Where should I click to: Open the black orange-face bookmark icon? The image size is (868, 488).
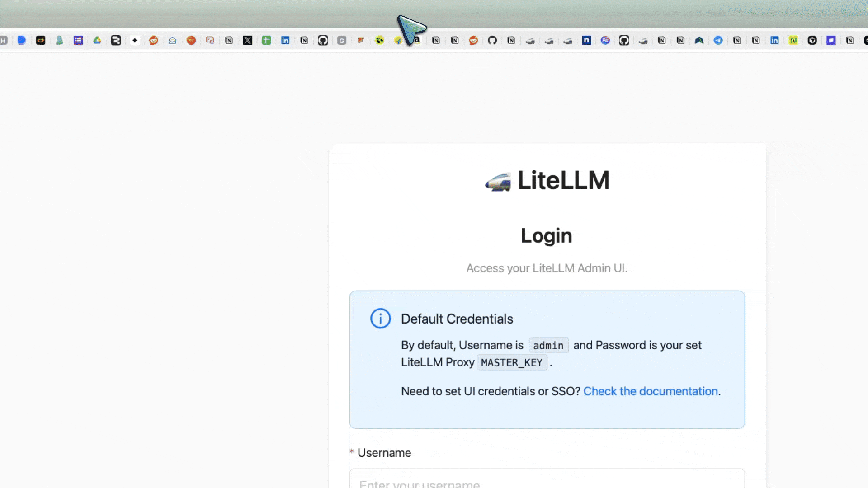click(41, 41)
